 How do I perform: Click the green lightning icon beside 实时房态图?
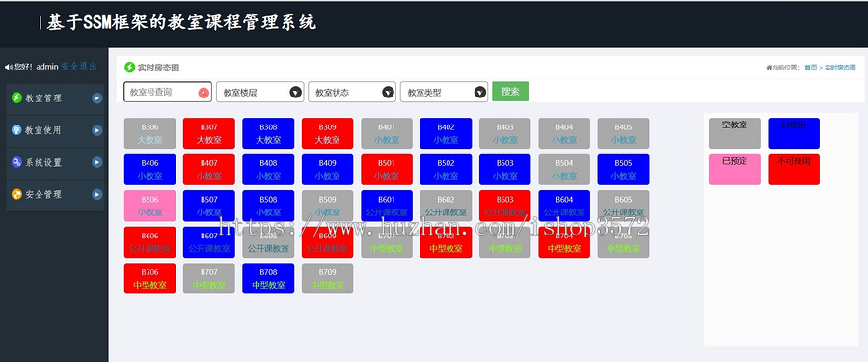point(129,68)
